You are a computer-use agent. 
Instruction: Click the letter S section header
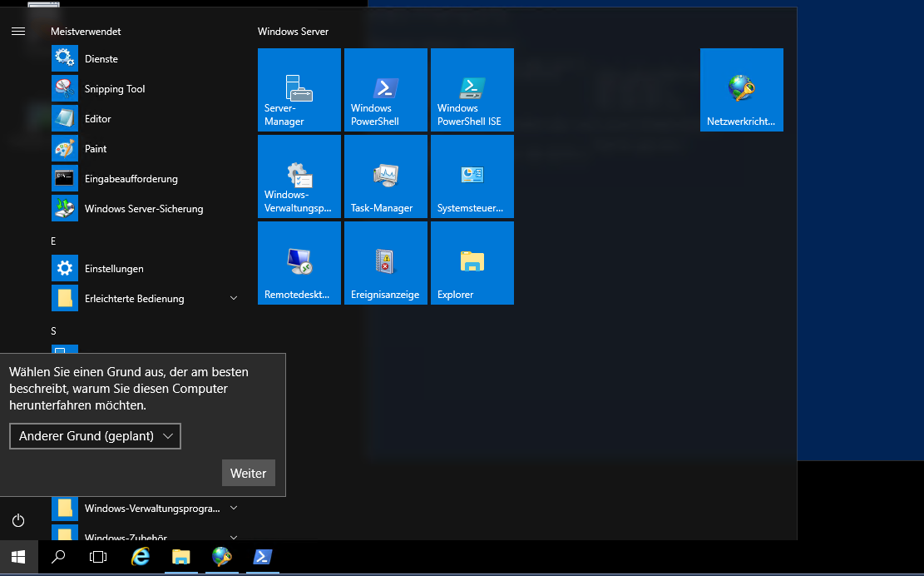coord(53,330)
